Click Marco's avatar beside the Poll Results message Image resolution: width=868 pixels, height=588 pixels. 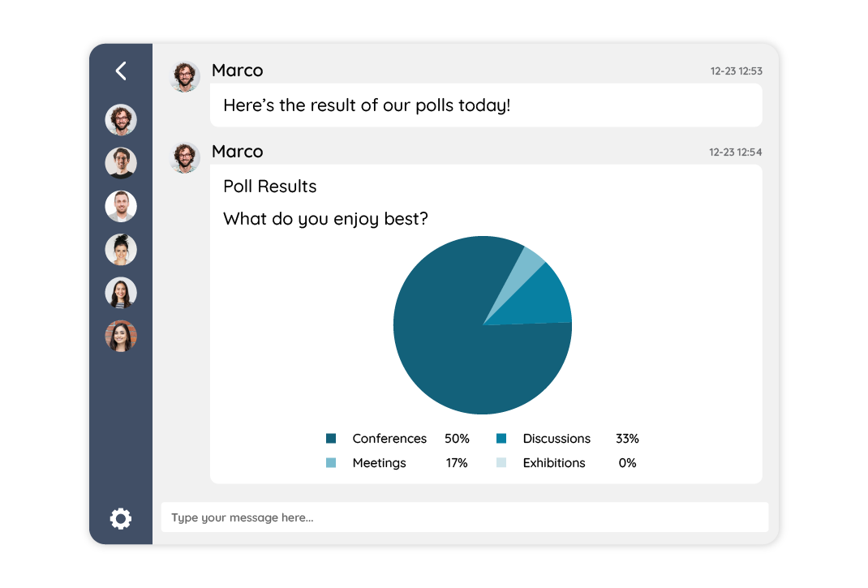[x=185, y=157]
